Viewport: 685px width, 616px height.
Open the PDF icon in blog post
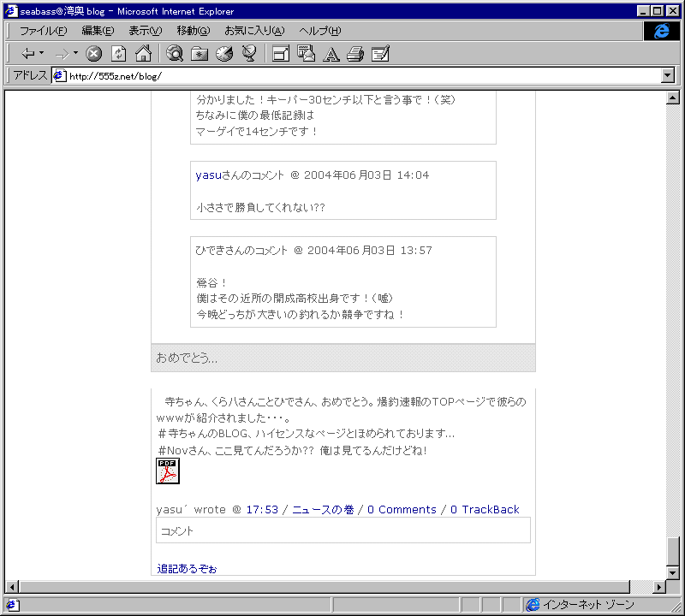[x=168, y=471]
